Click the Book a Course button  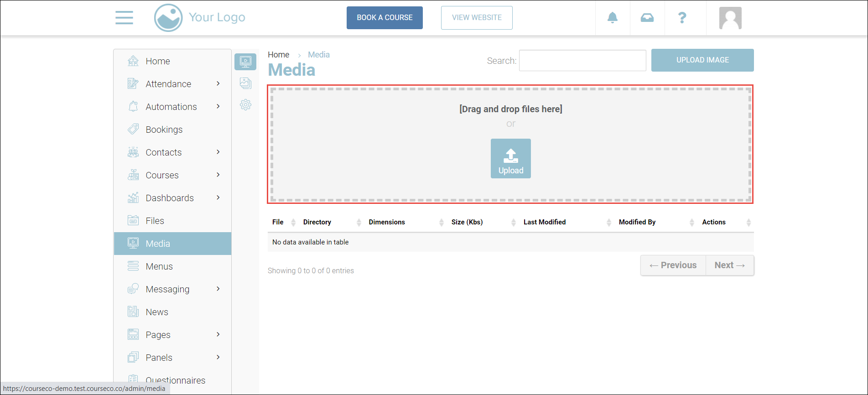click(385, 18)
